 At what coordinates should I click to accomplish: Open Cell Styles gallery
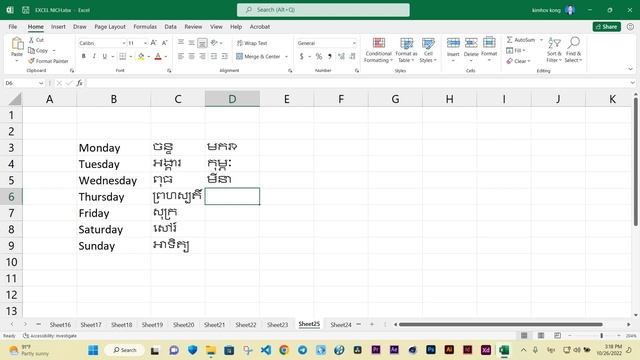click(428, 50)
